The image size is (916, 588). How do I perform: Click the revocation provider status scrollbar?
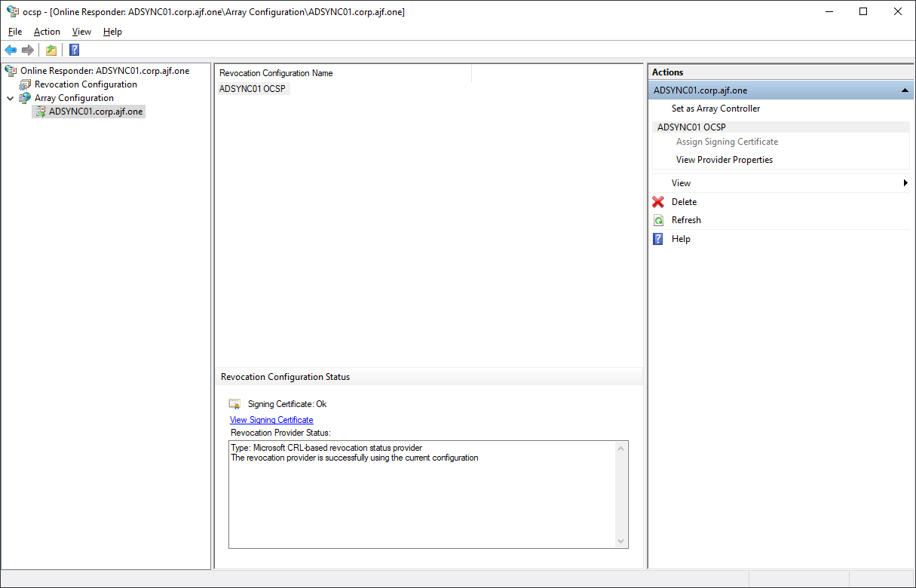(620, 495)
